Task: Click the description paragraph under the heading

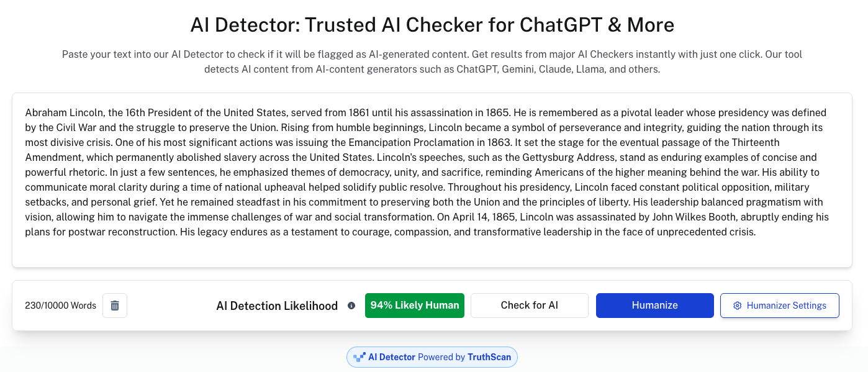Action: pos(432,61)
